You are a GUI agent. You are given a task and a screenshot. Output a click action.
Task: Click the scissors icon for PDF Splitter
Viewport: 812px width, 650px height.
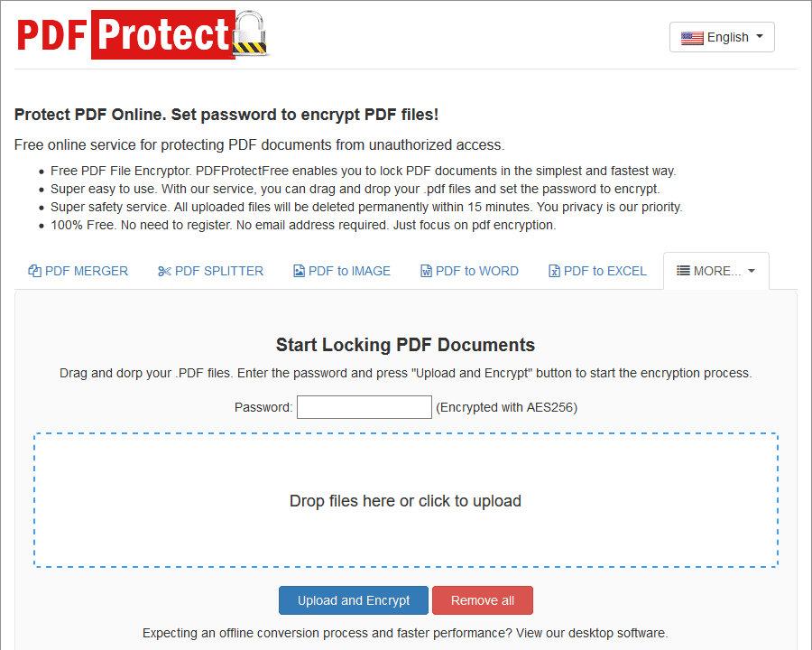[164, 271]
